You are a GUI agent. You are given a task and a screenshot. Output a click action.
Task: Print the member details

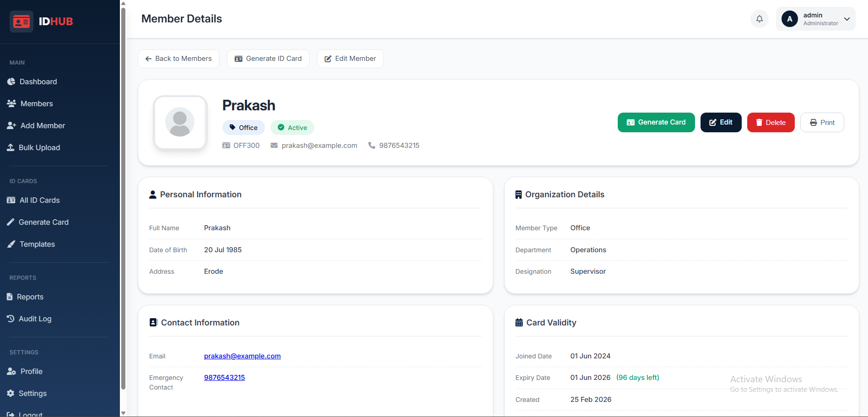tap(822, 122)
